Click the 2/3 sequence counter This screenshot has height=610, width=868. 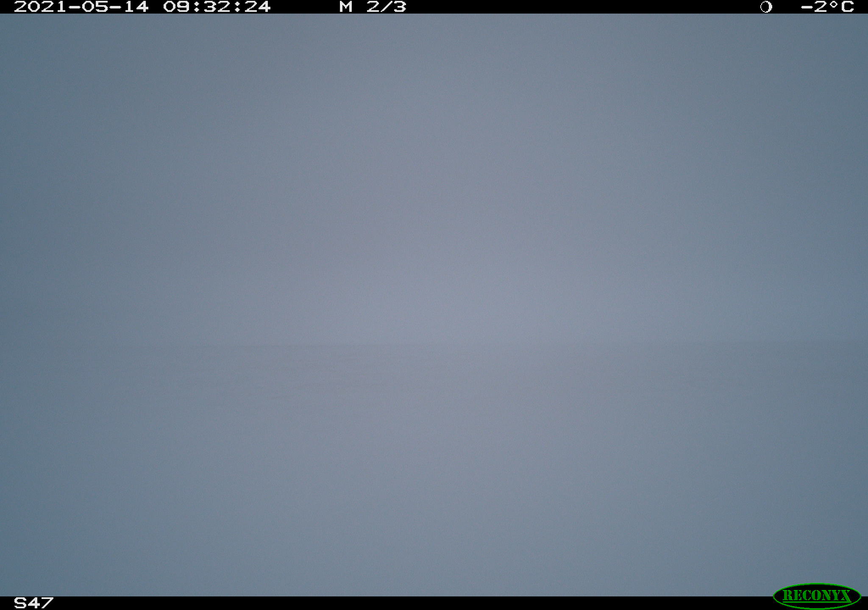pyautogui.click(x=386, y=7)
